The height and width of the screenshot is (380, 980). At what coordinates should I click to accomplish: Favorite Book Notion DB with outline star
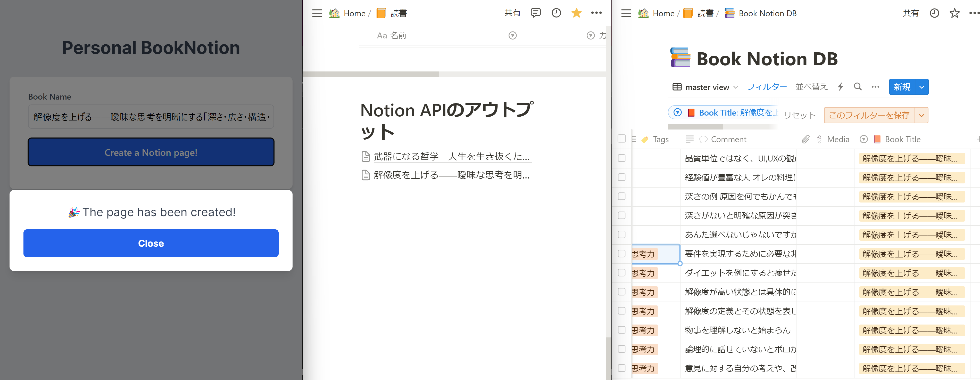(x=954, y=14)
